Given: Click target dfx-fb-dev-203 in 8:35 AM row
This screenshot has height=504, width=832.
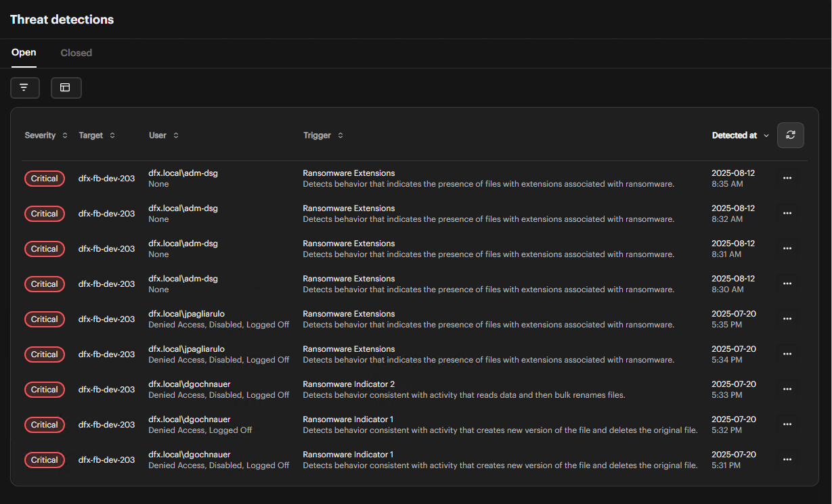Looking at the screenshot, I should [x=107, y=179].
